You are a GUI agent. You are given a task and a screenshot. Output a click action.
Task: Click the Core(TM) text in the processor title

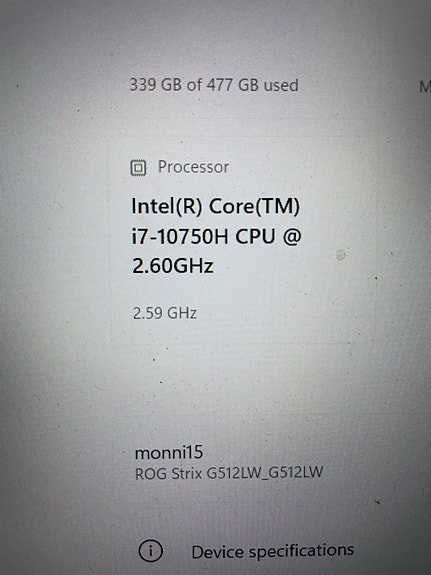pyautogui.click(x=254, y=206)
